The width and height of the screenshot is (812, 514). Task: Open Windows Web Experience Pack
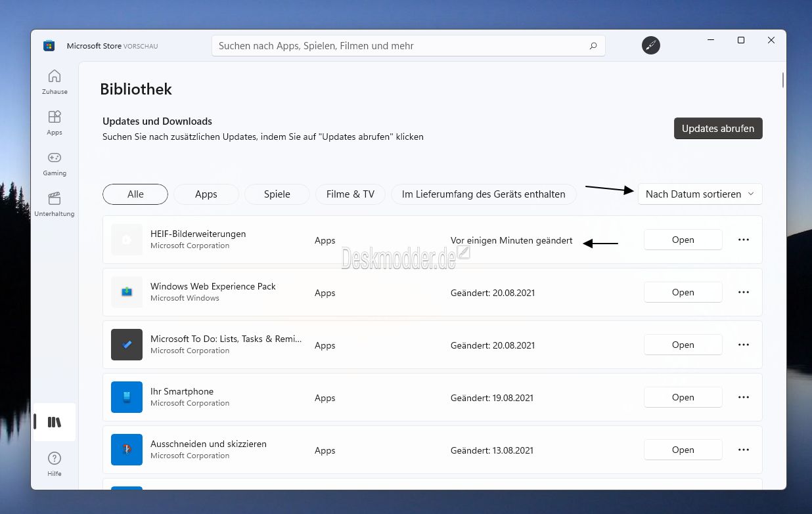[683, 292]
